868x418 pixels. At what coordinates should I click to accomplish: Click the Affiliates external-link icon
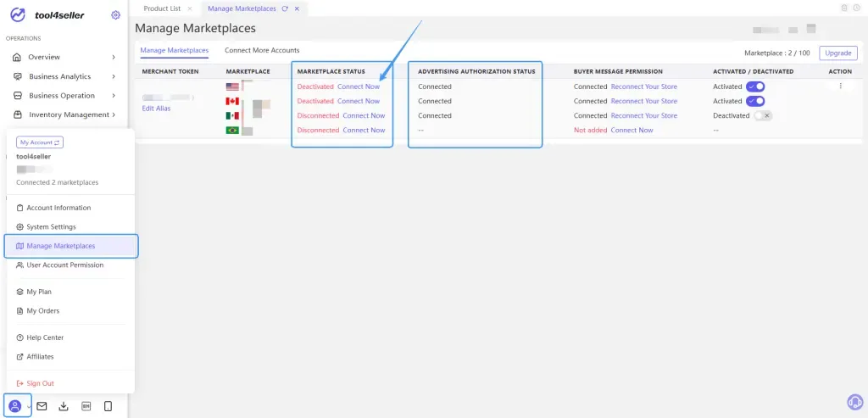pyautogui.click(x=20, y=357)
